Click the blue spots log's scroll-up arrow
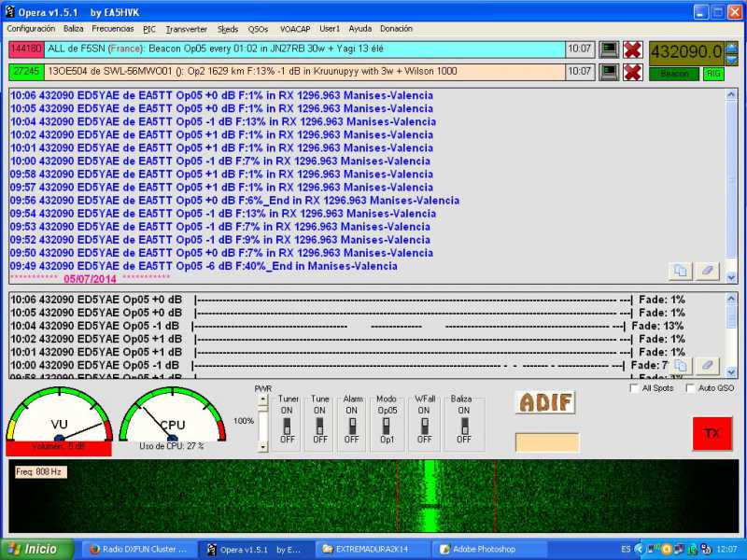This screenshot has height=560, width=747. [731, 95]
